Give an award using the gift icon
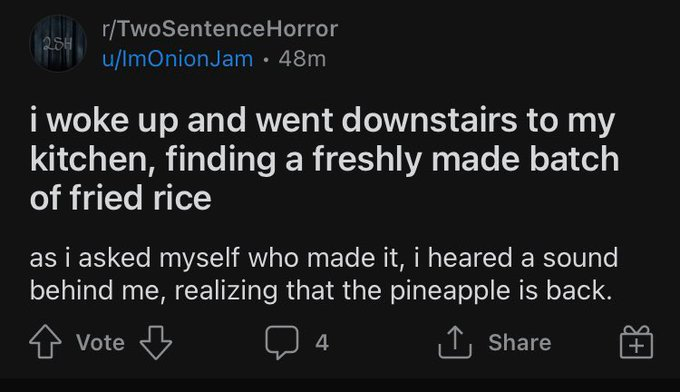The height and width of the screenshot is (392, 680). 636,342
